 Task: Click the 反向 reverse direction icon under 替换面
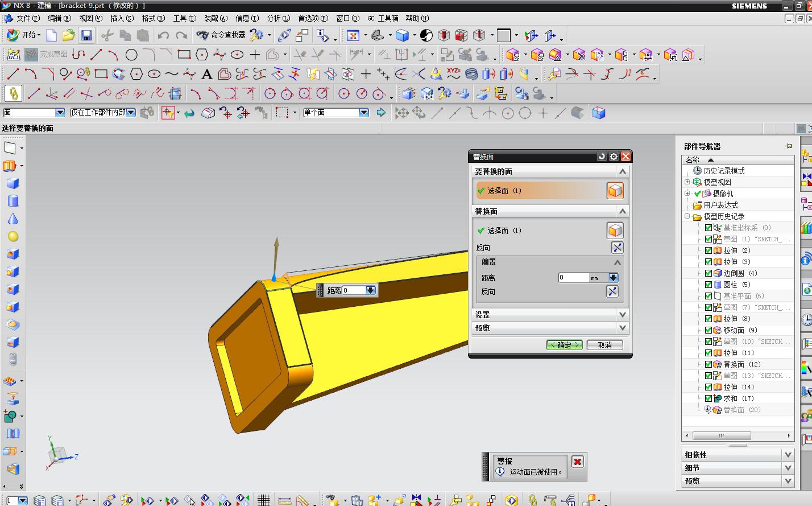pos(617,248)
